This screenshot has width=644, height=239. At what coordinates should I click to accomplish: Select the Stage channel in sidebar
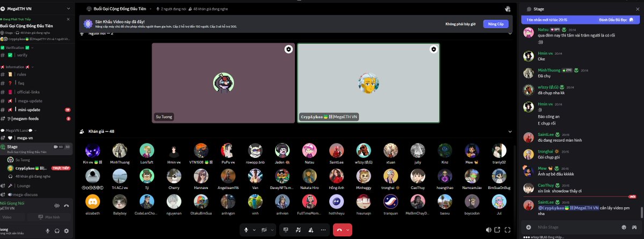click(x=37, y=149)
